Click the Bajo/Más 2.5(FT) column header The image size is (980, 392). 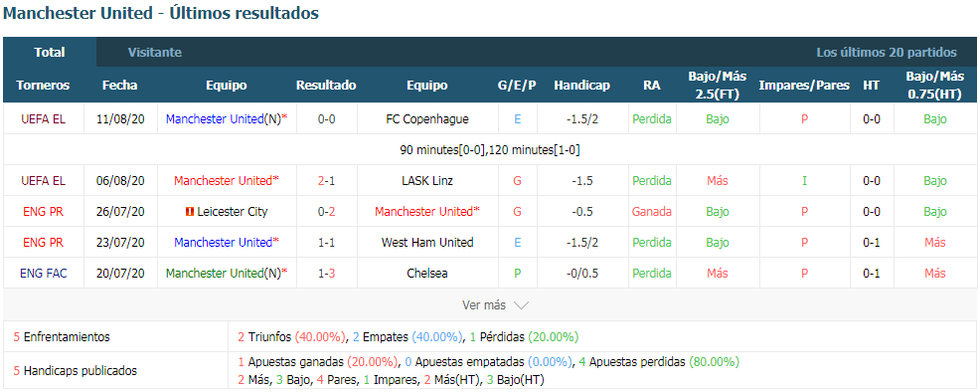pyautogui.click(x=718, y=85)
